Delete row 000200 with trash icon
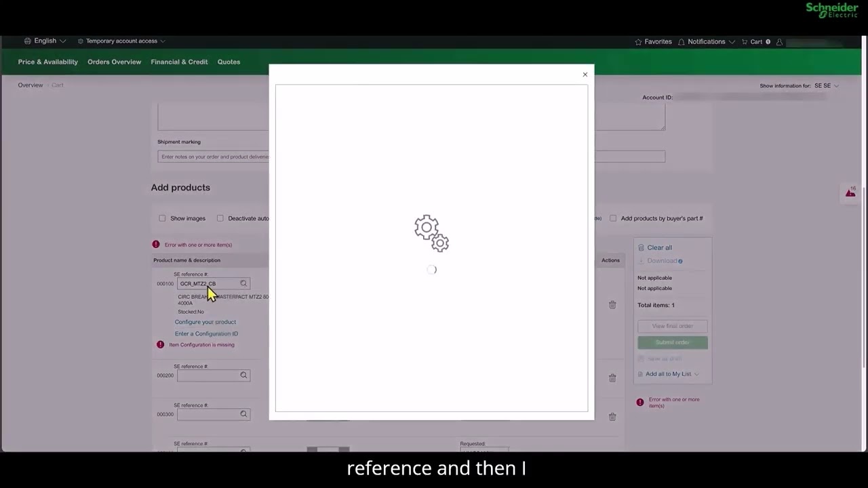 (612, 378)
